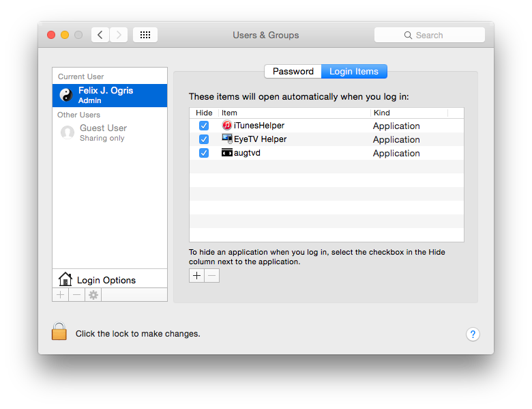Sort list by Item column header
Viewport: 532px width, 409px height.
293,113
